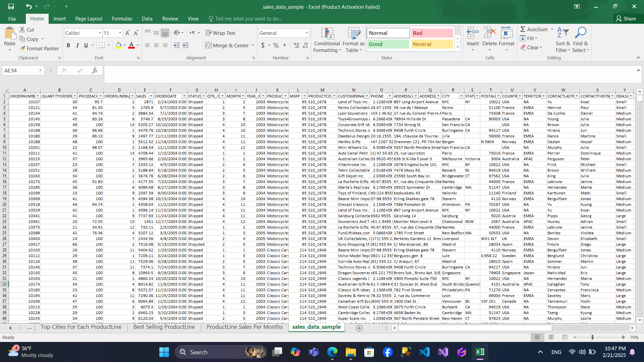Save the workbook with the floppy icon
644x362 pixels.
[11, 6]
